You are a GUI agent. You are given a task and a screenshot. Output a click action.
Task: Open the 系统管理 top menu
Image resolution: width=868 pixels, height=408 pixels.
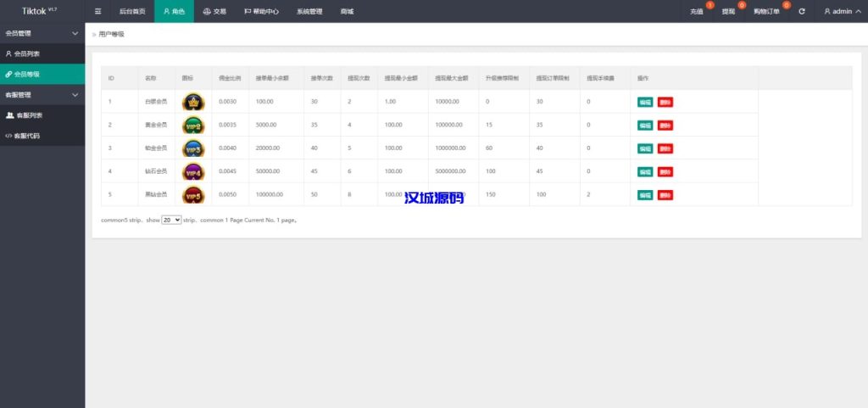point(309,12)
